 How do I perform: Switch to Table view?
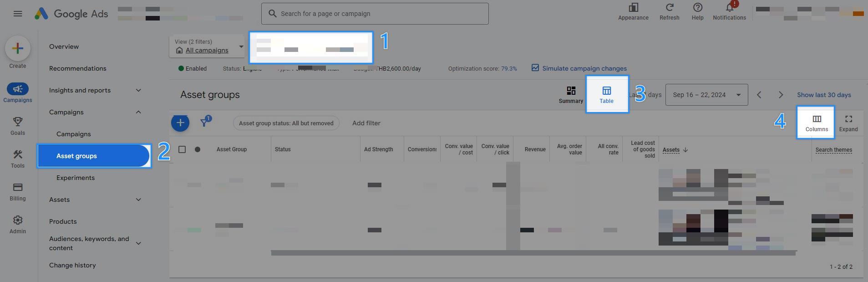607,94
